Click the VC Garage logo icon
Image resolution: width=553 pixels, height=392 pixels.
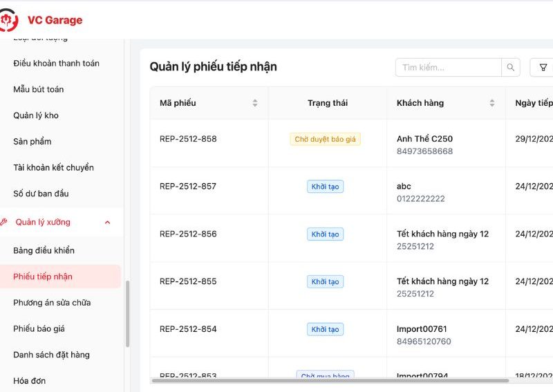10,20
